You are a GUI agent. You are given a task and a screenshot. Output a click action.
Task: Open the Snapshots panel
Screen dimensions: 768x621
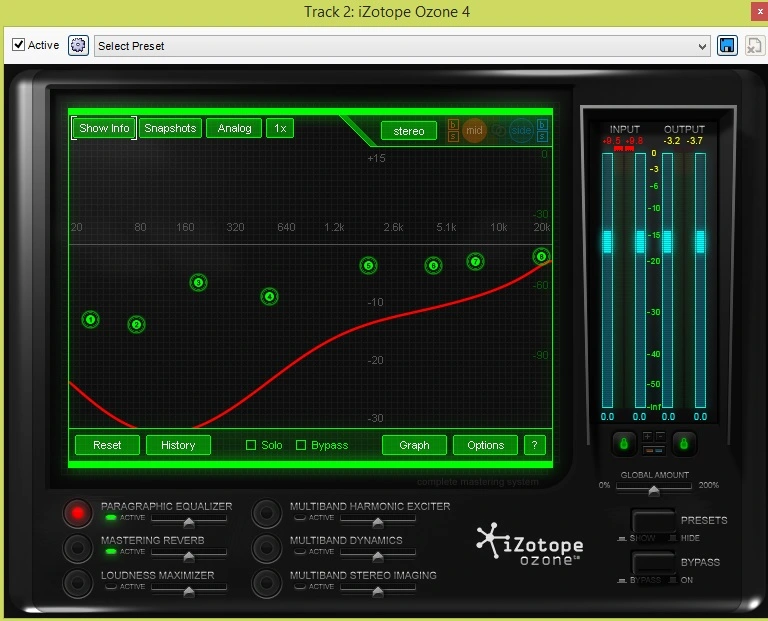[x=170, y=128]
